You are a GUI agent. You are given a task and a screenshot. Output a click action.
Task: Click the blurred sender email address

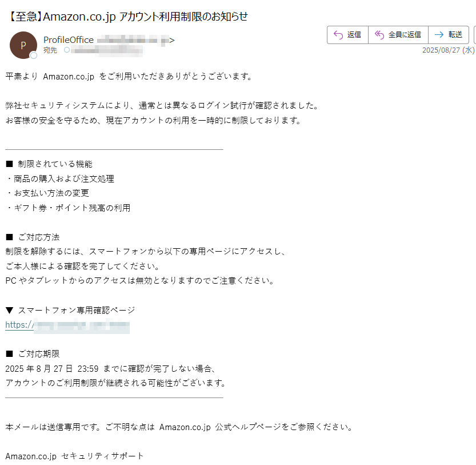133,40
